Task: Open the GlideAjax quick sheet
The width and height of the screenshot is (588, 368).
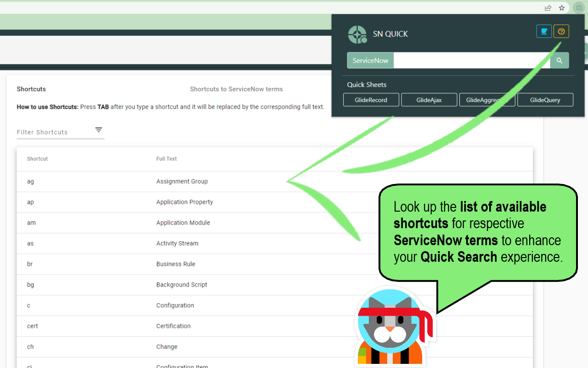Action: pos(429,100)
